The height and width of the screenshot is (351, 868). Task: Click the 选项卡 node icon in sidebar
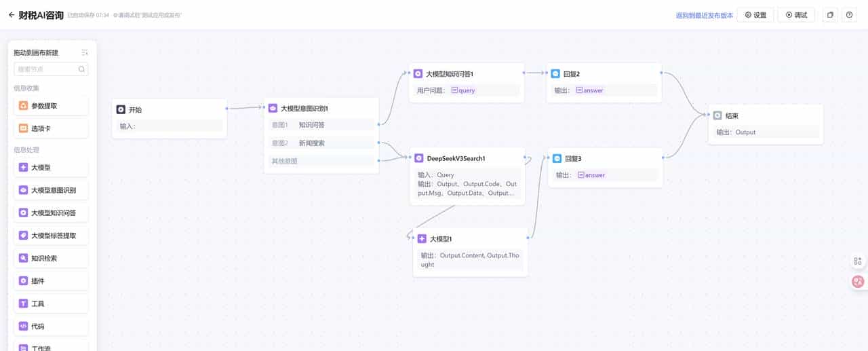coord(23,128)
